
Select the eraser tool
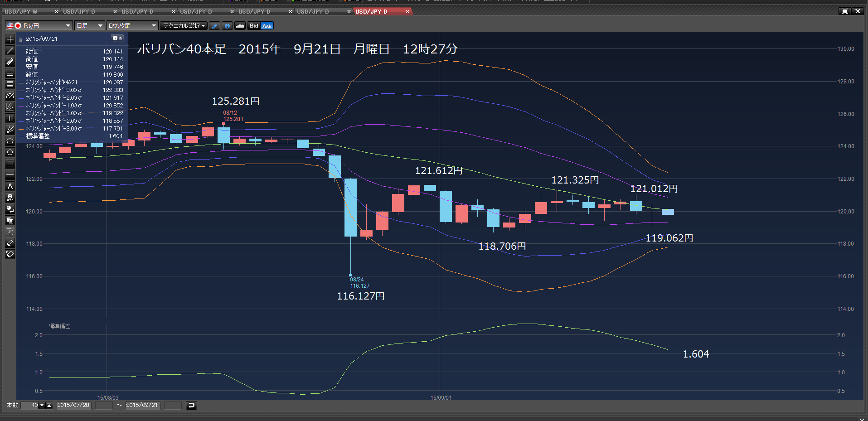pos(10,243)
